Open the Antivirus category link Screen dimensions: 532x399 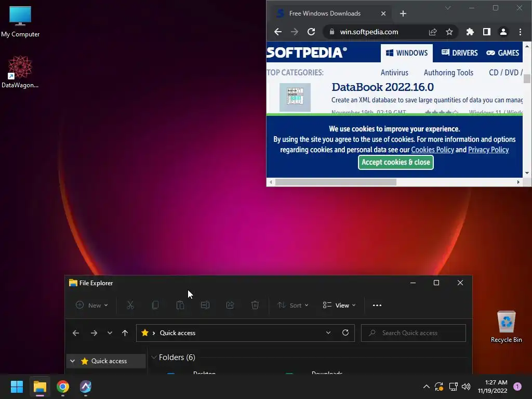[x=394, y=73]
